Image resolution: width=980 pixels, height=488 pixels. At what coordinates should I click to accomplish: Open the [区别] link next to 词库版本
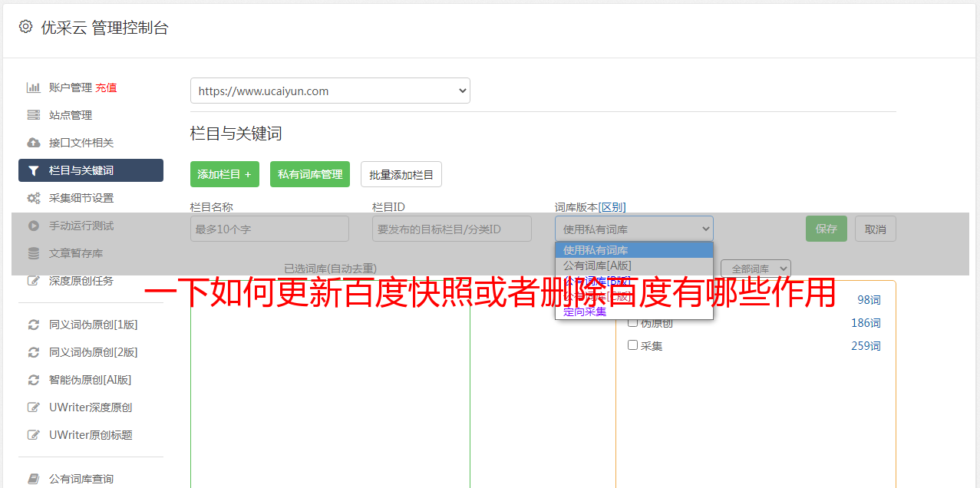(612, 207)
